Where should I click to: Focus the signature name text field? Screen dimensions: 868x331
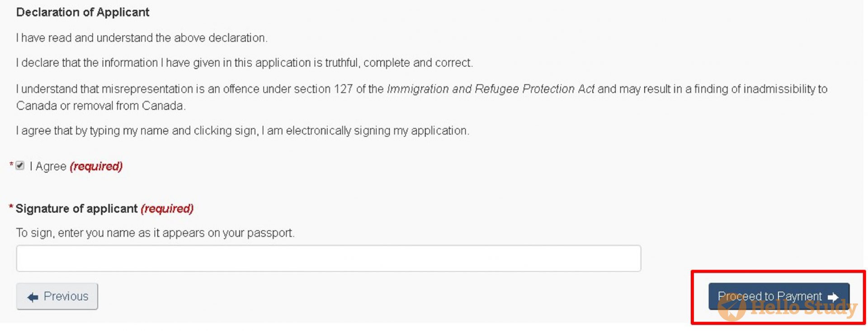[x=328, y=258]
